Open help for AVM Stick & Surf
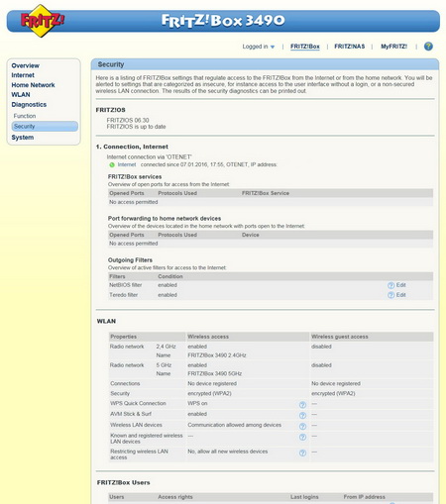The image size is (446, 504). coord(302,415)
